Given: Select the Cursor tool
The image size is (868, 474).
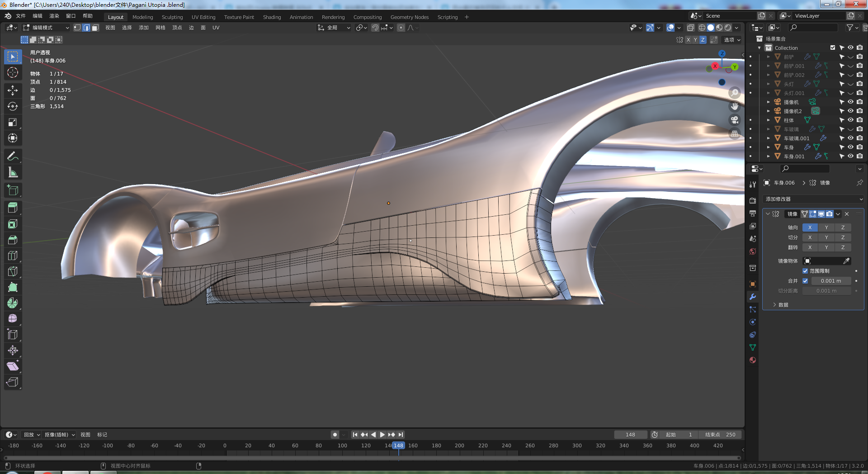Looking at the screenshot, I should [13, 72].
